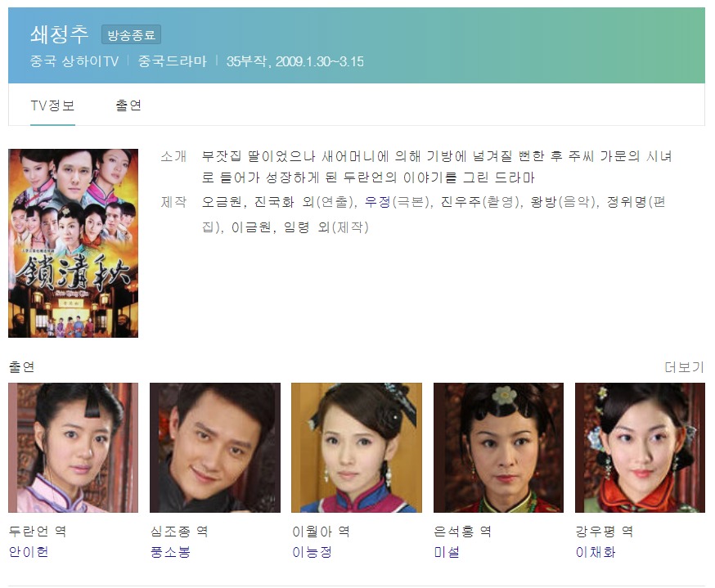Open the 강우평 역 cast photo
The image size is (715, 588).
(x=640, y=447)
